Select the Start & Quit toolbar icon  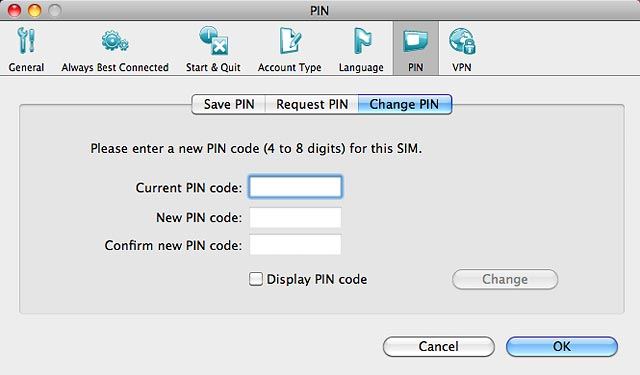(213, 49)
